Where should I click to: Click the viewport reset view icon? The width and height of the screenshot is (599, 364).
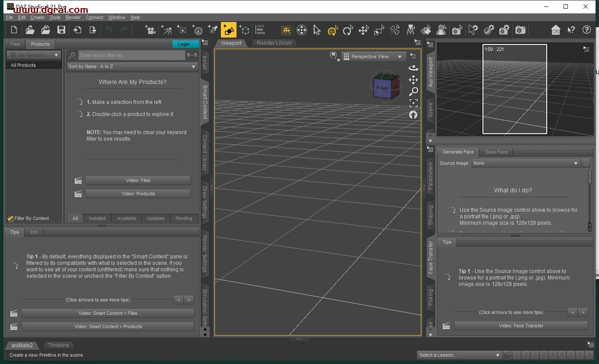point(413,115)
